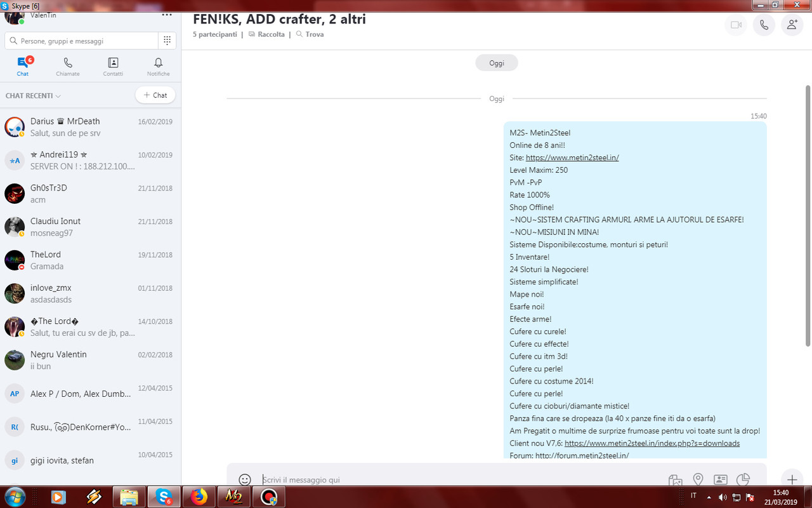Switch to the Chiamate tab
This screenshot has height=508, width=812.
(68, 66)
